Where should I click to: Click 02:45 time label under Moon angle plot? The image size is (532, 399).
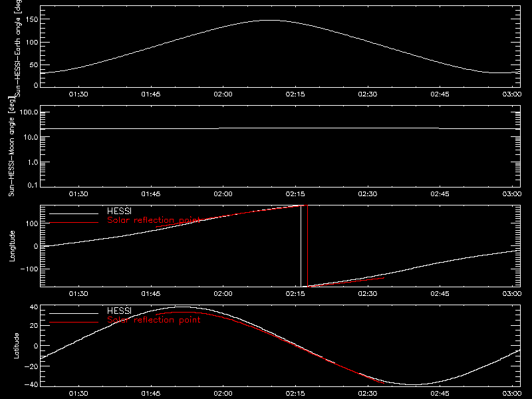coord(440,194)
